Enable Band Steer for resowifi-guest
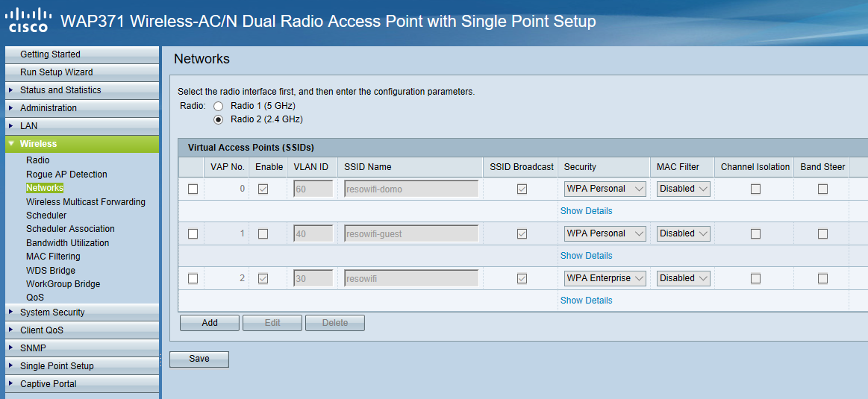Image resolution: width=868 pixels, height=399 pixels. click(822, 233)
